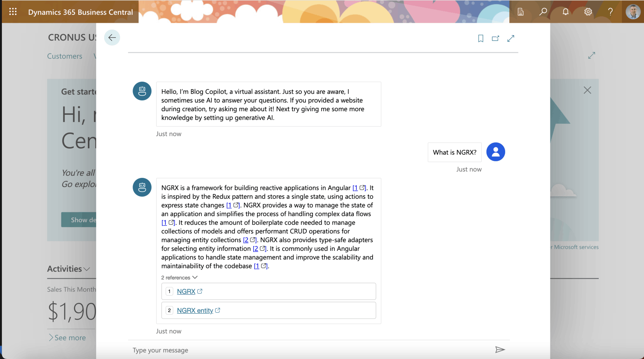Collapse the 2 references list
644x359 pixels.
click(180, 278)
